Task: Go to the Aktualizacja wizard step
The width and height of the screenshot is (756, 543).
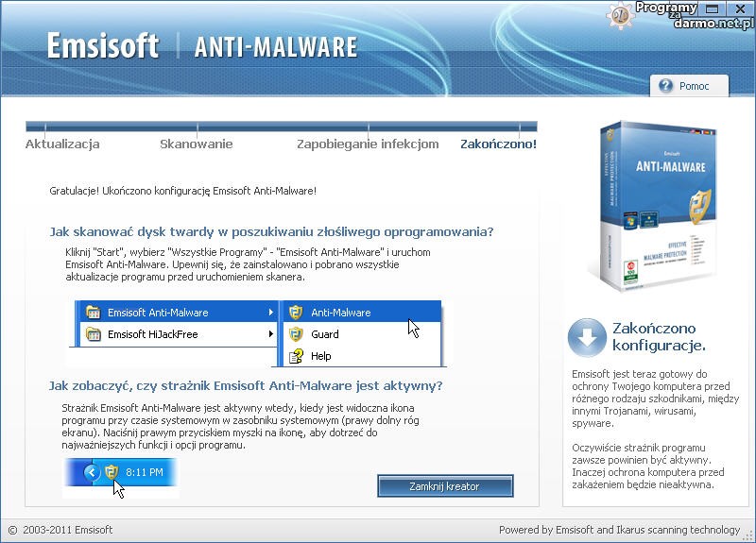Action: coord(61,144)
